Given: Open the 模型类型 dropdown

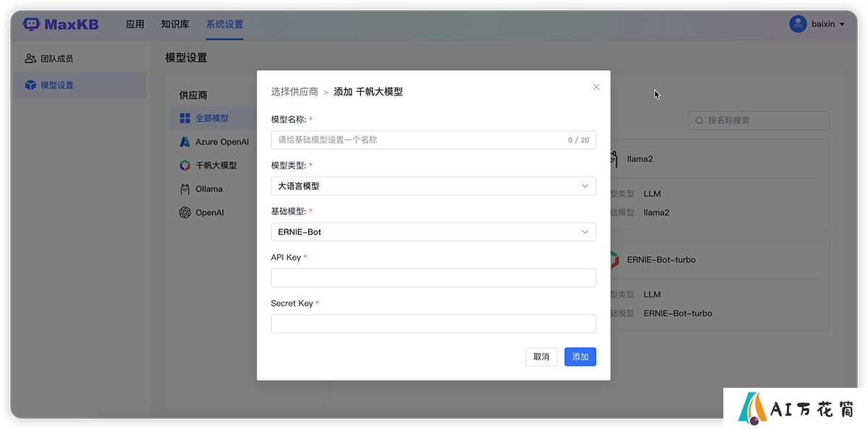Looking at the screenshot, I should pyautogui.click(x=433, y=186).
